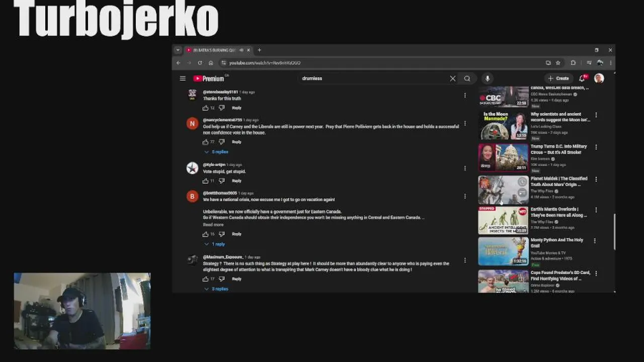Dislike @Maximum_Exposure_'s comment

221,279
